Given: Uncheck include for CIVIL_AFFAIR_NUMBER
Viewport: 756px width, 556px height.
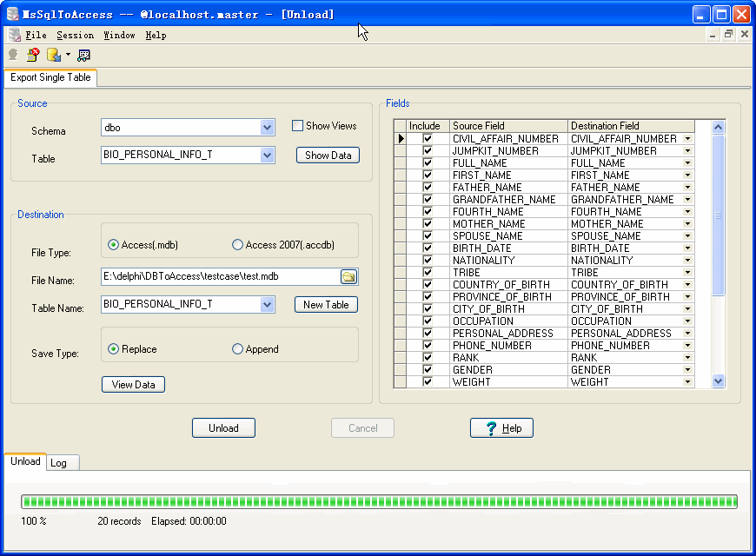Looking at the screenshot, I should 428,138.
